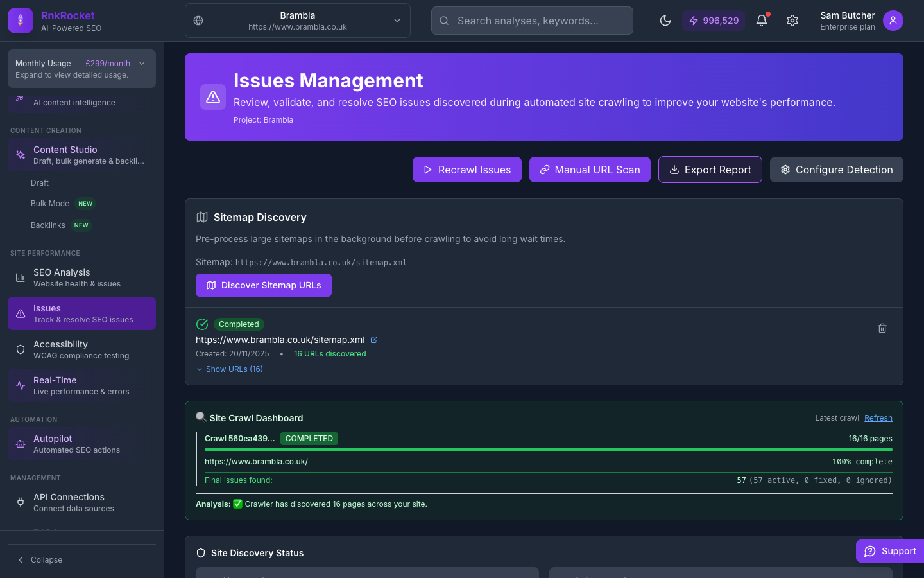Click the Export Report button
This screenshot has height=578, width=924.
click(710, 170)
